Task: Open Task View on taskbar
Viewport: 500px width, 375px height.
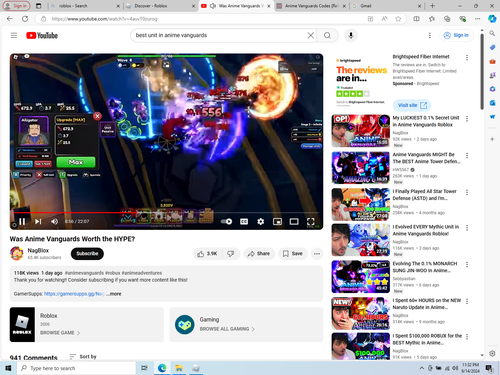Action: coord(144,368)
